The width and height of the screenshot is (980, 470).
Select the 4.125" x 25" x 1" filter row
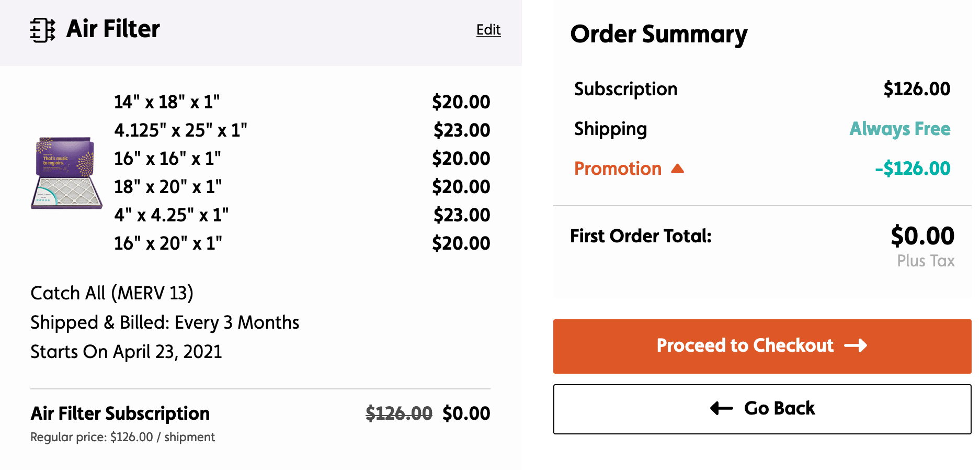pyautogui.click(x=180, y=130)
